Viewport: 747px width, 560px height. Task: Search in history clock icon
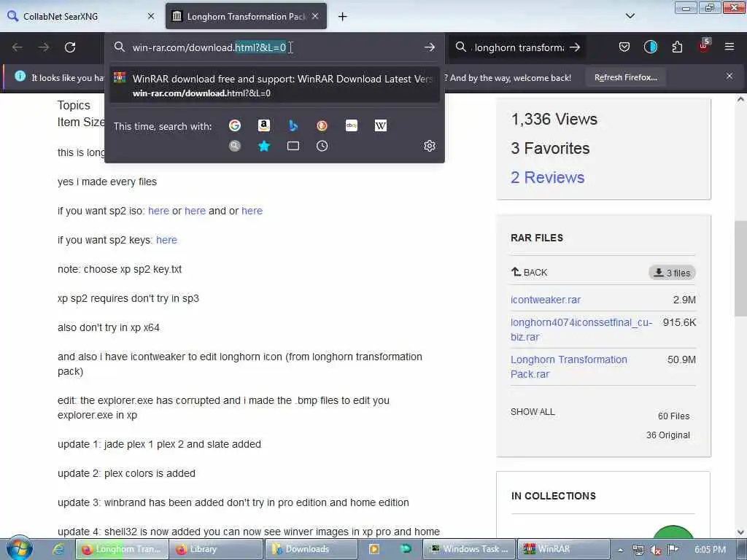pyautogui.click(x=322, y=146)
